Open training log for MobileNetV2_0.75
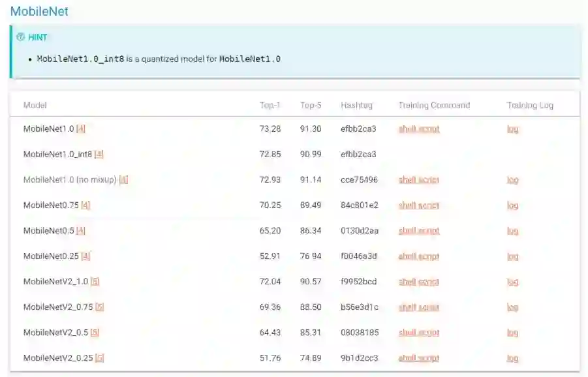Screen dimensions: 588x377 click(x=512, y=307)
